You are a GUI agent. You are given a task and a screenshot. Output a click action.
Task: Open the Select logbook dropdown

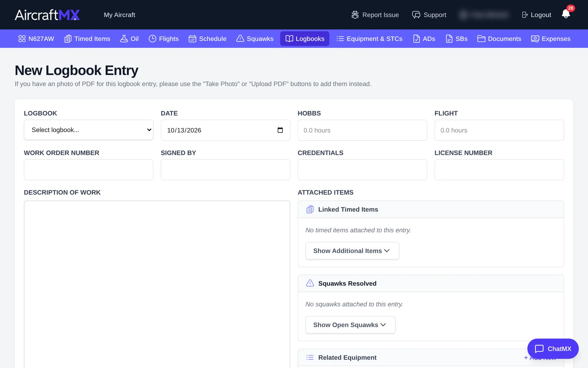[x=89, y=130]
